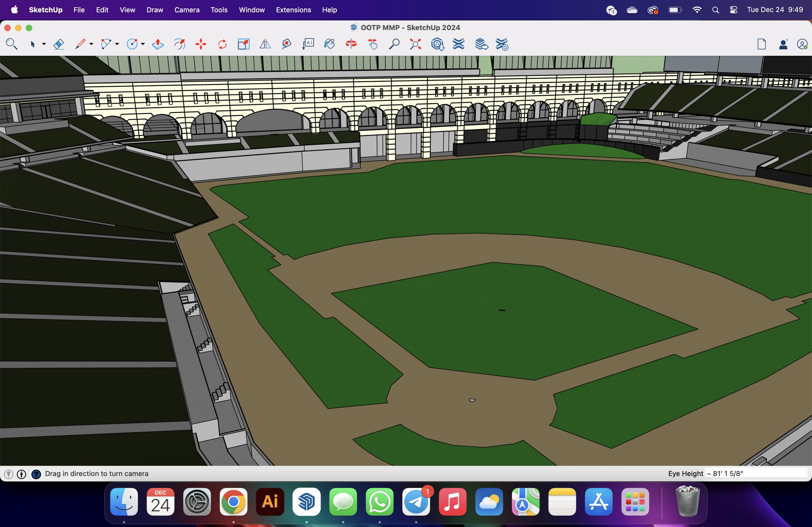Screen dimensions: 812x527
Task: Select the Paint Bucket tool
Action: click(x=330, y=44)
